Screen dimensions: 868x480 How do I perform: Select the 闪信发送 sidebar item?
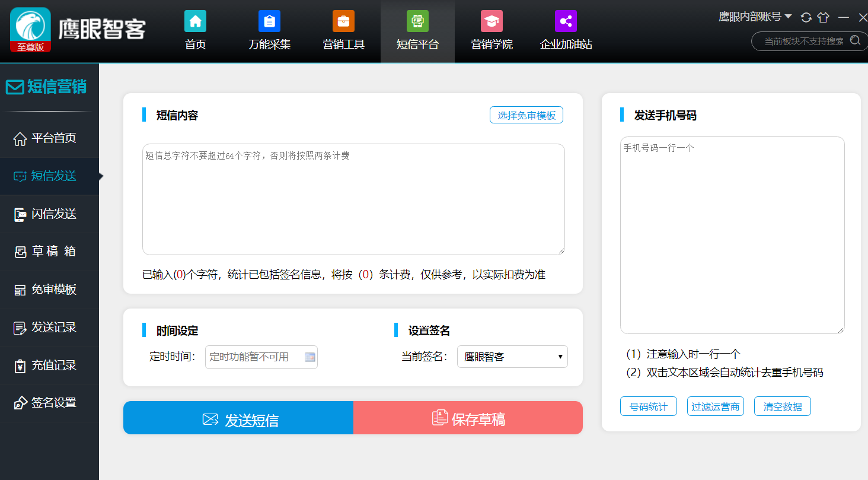point(49,214)
